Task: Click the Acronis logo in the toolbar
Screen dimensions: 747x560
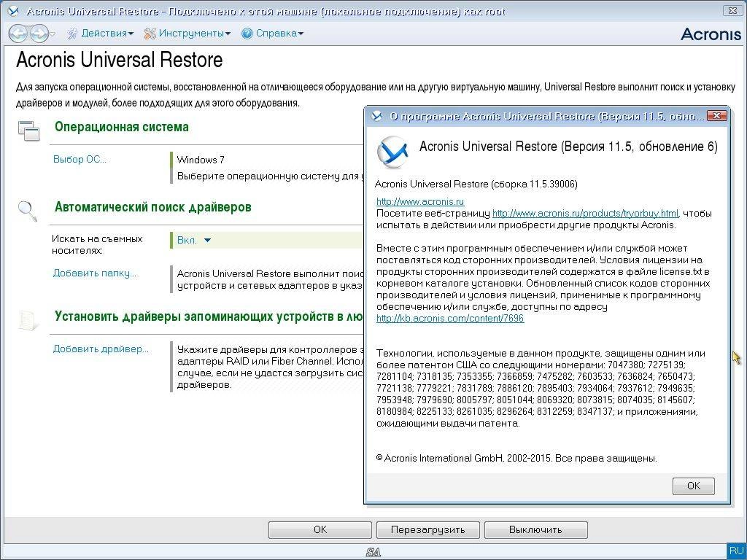Action: [x=711, y=34]
